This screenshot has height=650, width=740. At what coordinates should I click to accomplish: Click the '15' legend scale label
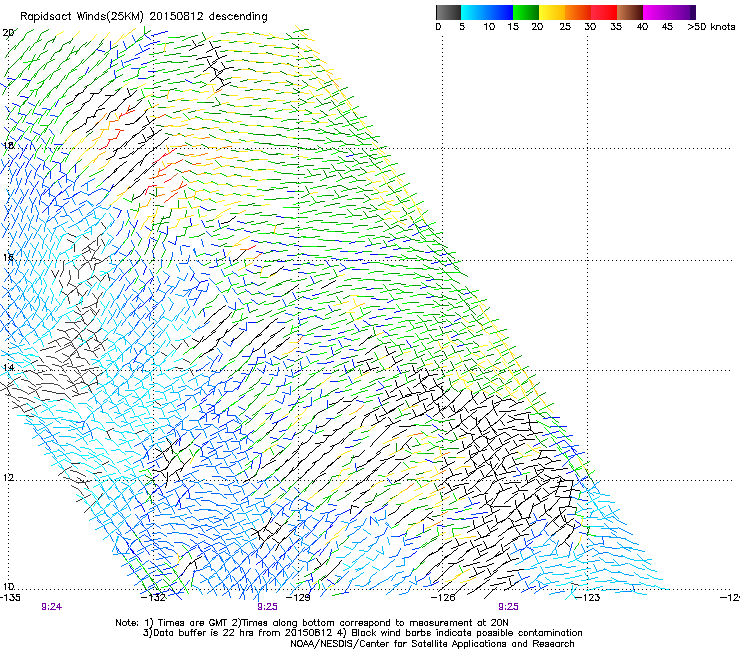[513, 27]
